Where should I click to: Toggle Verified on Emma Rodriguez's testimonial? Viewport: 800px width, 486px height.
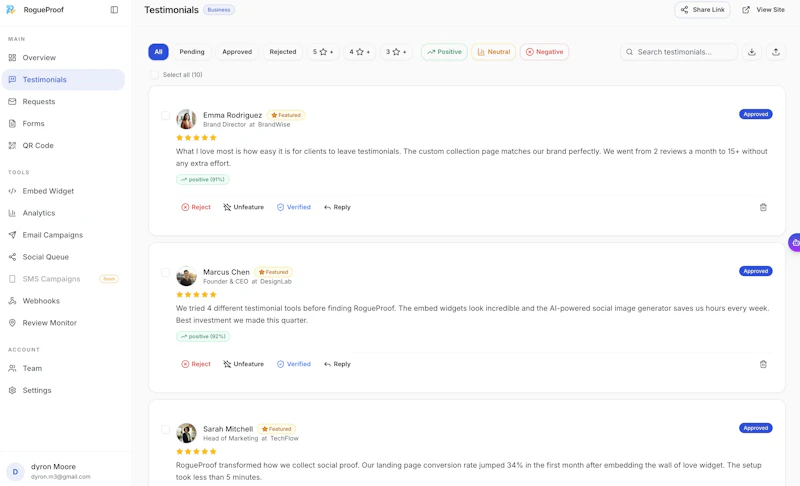[x=294, y=207]
